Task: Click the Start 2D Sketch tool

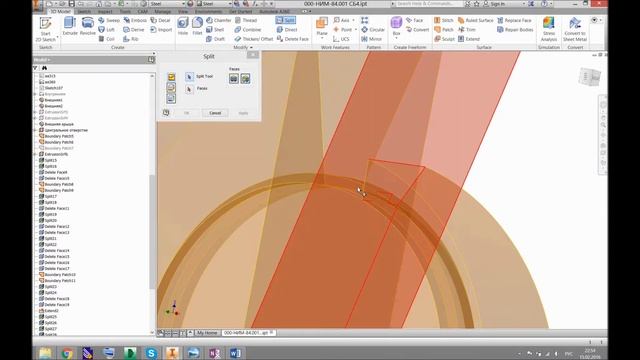Action: point(45,29)
